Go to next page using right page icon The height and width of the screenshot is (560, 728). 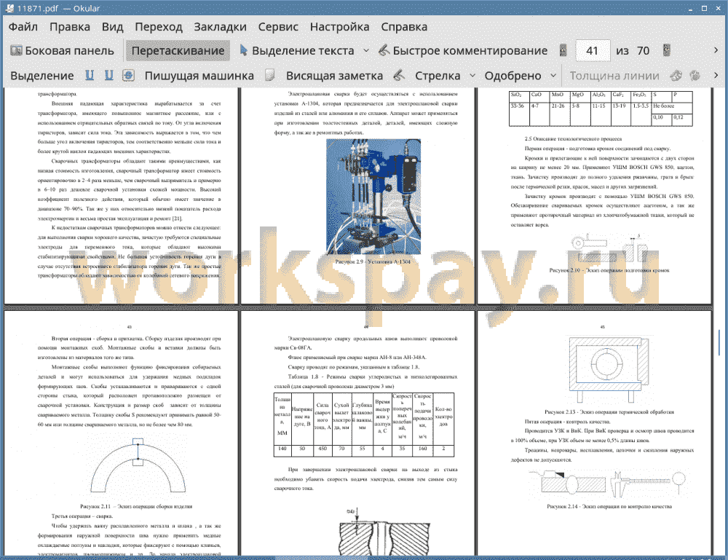(x=667, y=50)
